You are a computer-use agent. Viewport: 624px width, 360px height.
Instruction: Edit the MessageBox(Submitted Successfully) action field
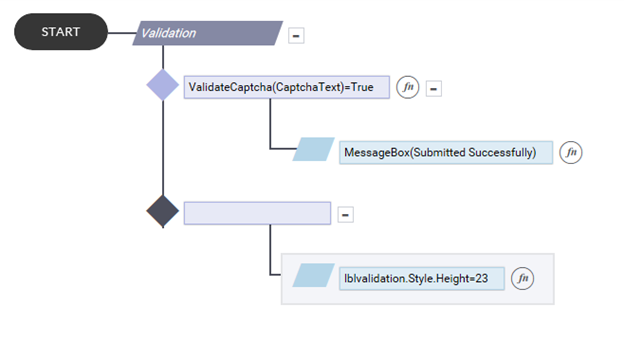446,152
